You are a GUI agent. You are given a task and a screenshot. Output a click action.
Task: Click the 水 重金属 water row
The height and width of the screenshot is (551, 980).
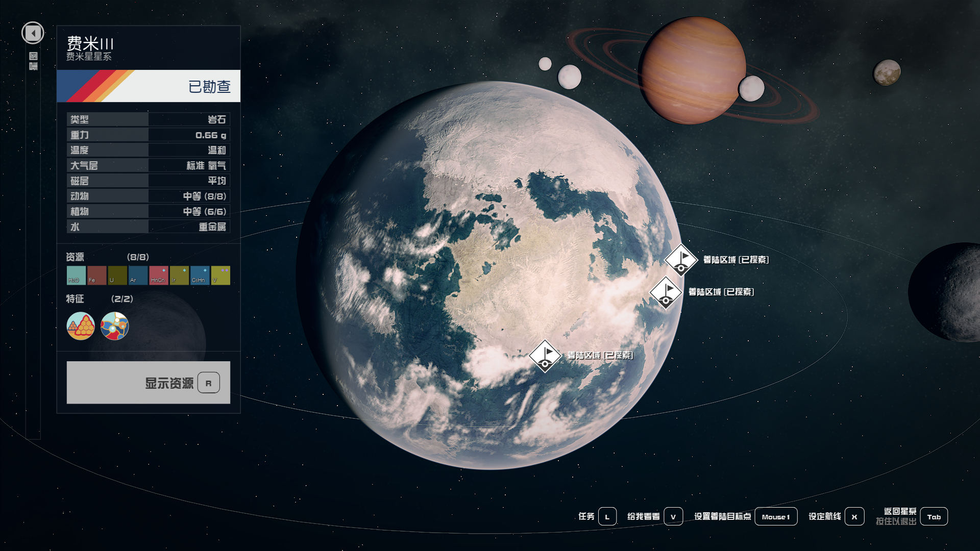tap(149, 227)
